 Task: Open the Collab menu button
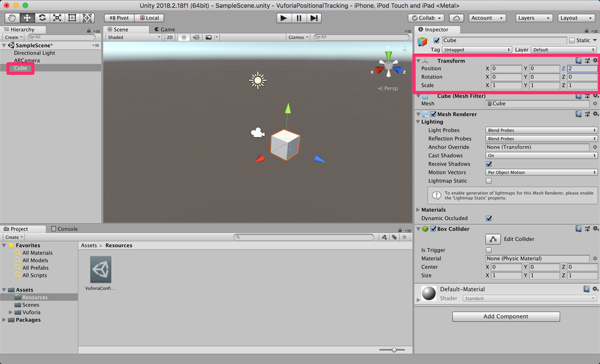[426, 18]
